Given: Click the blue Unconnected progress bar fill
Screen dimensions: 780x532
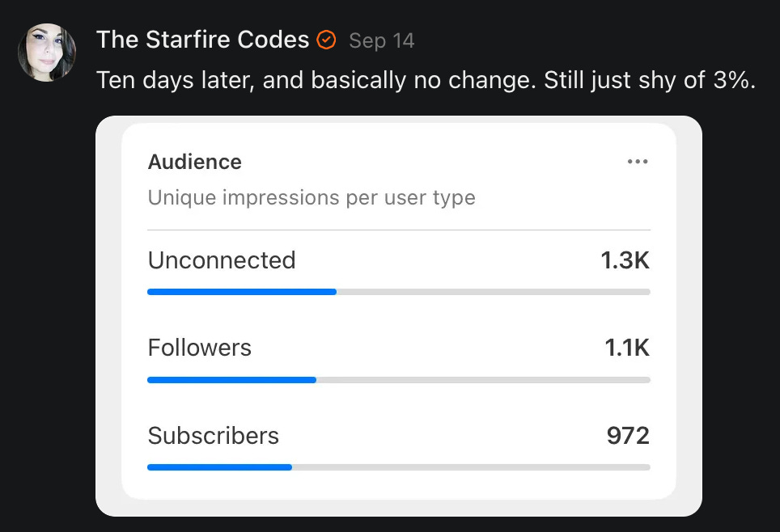Looking at the screenshot, I should click(x=241, y=292).
